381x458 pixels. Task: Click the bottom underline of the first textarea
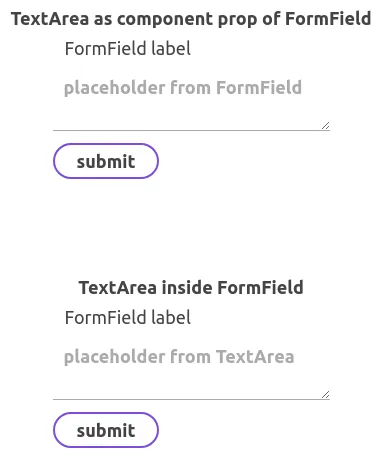[x=191, y=130]
